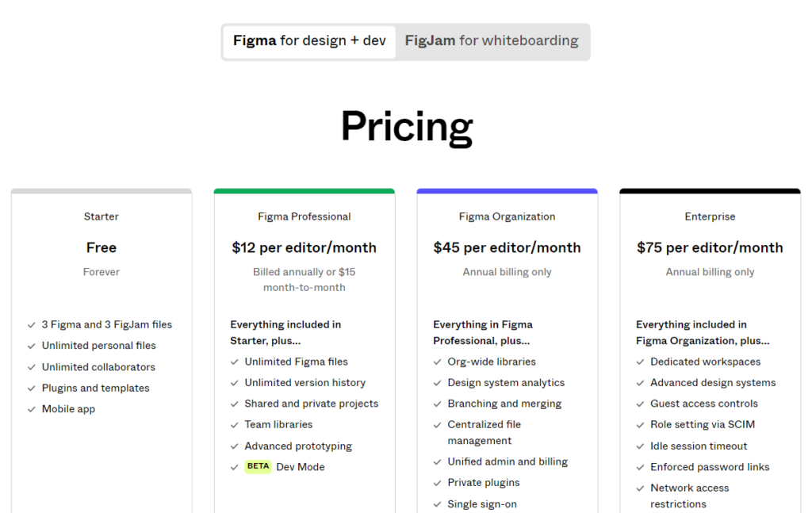Click checkmark beside Branching and merging
Image resolution: width=812 pixels, height=513 pixels.
tap(438, 404)
